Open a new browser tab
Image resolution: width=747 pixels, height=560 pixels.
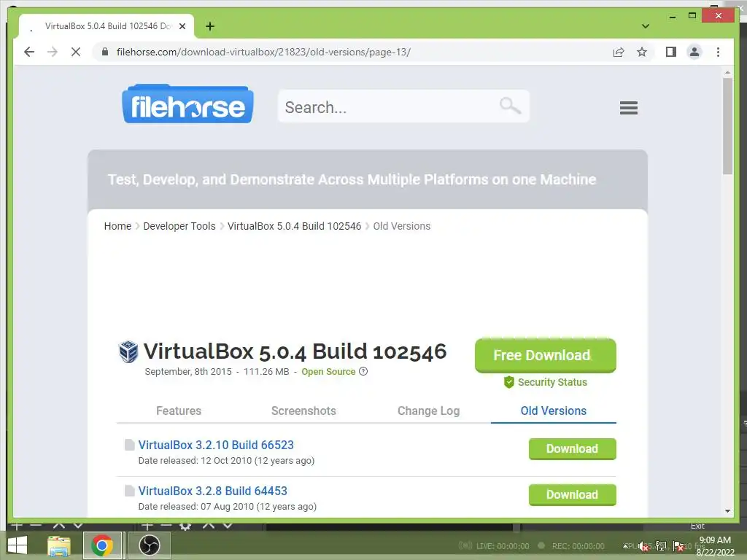tap(209, 26)
